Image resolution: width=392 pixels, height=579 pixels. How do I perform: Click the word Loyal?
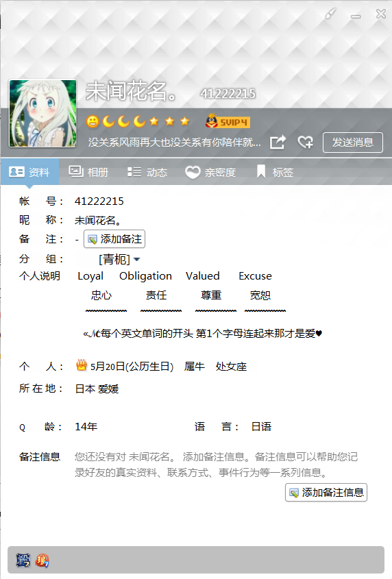tap(90, 276)
